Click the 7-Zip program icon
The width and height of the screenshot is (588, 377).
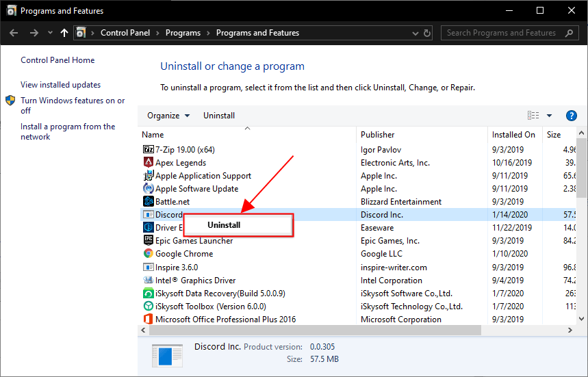149,149
